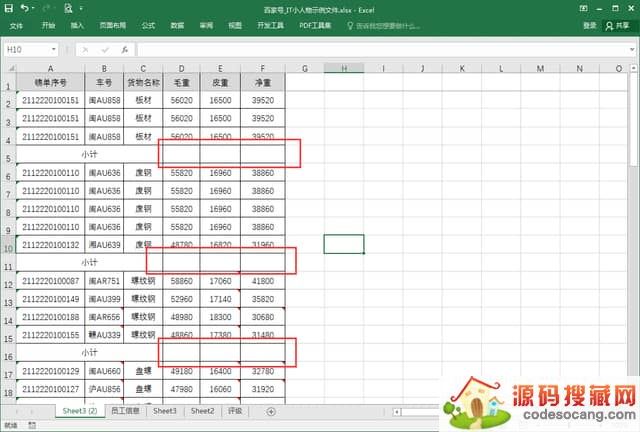Switch to the 视图 ribbon tab
Image resolution: width=640 pixels, height=432 pixels.
pos(235,26)
